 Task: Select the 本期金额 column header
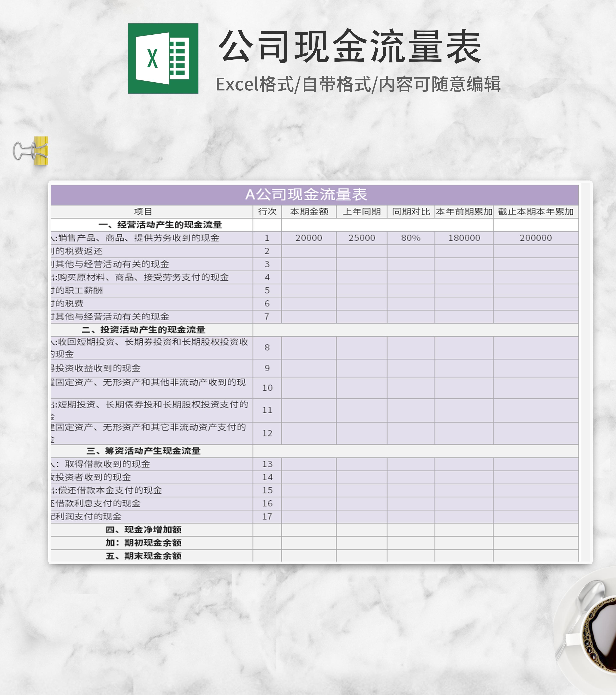pyautogui.click(x=309, y=211)
